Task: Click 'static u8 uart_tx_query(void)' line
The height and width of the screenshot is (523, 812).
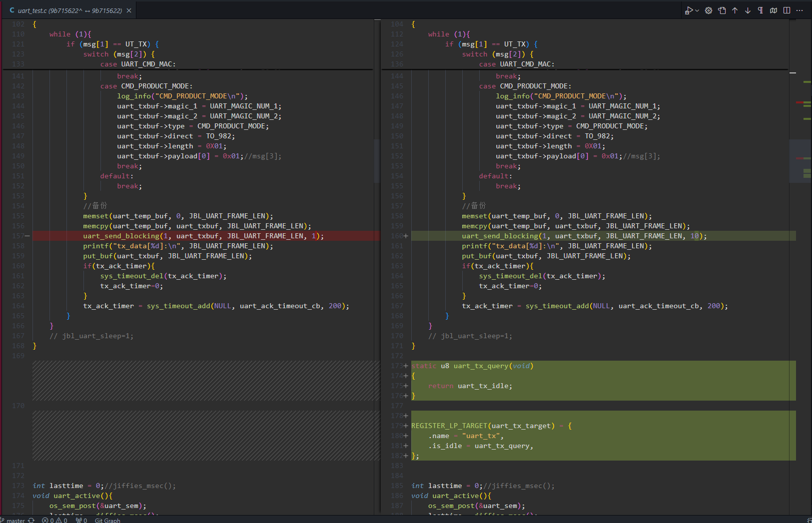Action: 472,366
